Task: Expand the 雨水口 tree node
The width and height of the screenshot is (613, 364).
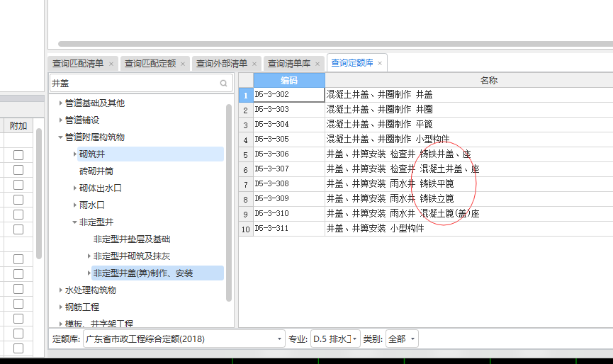Action: [74, 205]
